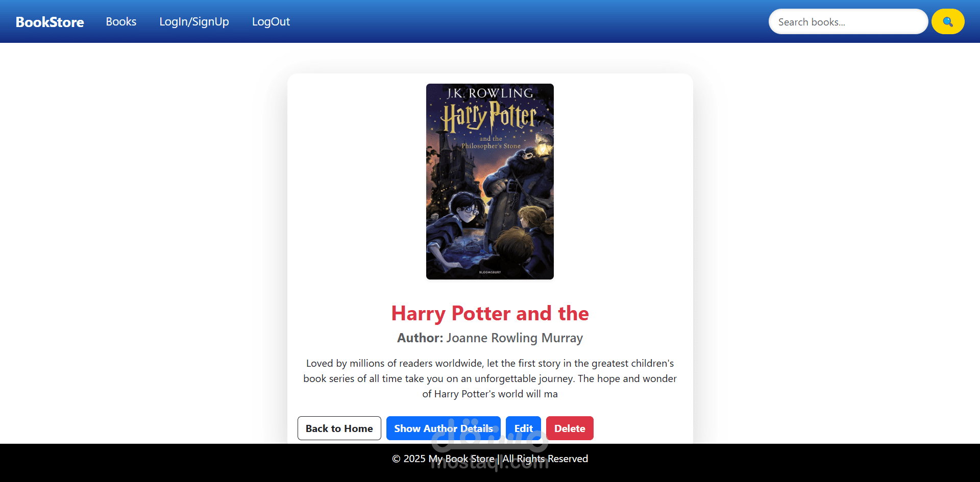Click footer text "© 2025 My Book Store"
The image size is (980, 482).
coord(443,459)
